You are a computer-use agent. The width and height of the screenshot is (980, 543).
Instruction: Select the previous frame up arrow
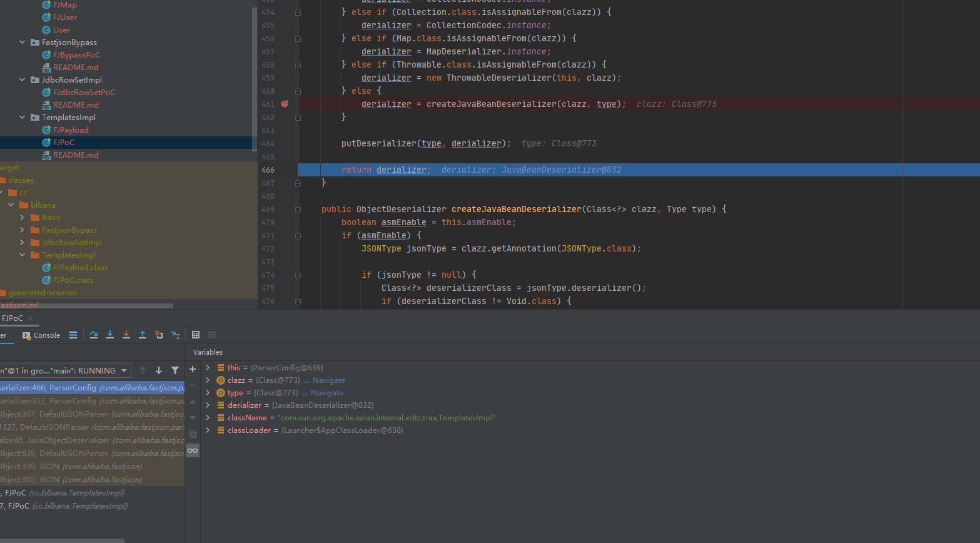pos(143,370)
